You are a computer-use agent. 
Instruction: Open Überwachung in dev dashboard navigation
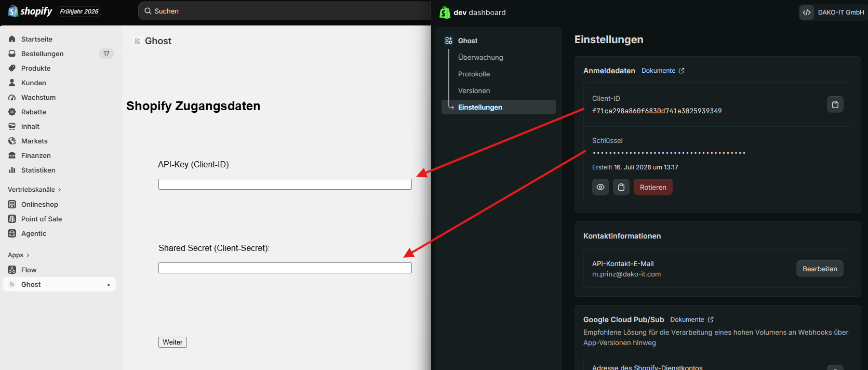[x=480, y=57]
